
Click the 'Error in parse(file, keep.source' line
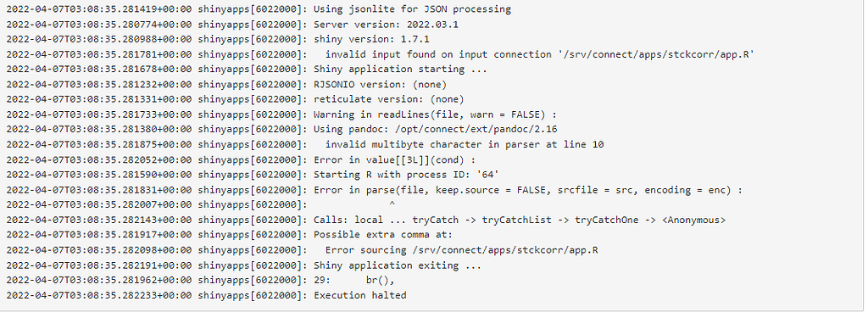pos(375,190)
